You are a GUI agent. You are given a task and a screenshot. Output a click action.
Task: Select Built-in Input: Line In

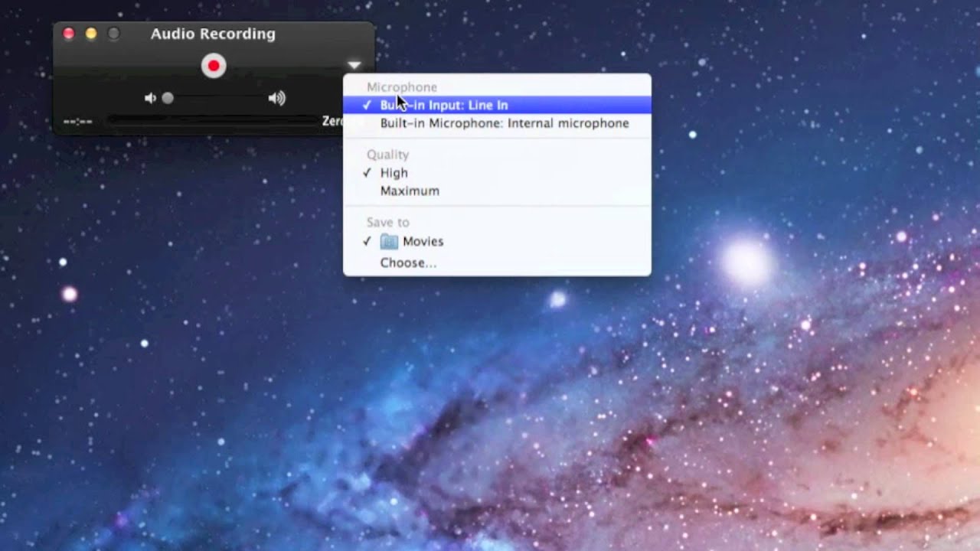(x=497, y=105)
